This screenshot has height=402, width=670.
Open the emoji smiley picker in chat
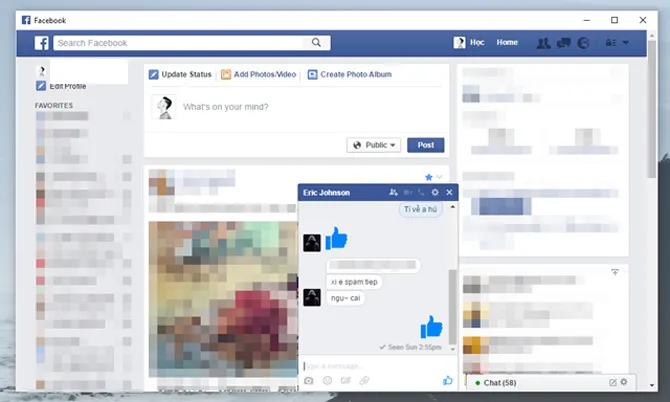327,381
